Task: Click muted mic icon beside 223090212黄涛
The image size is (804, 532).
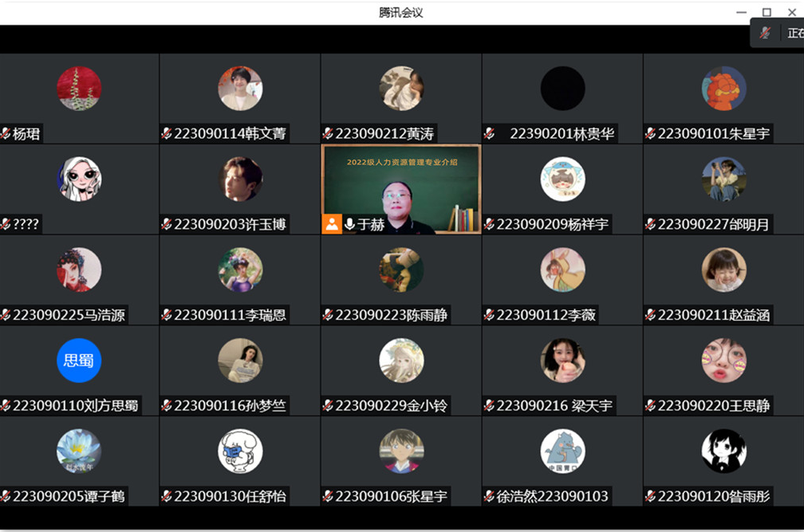Action: (328, 134)
